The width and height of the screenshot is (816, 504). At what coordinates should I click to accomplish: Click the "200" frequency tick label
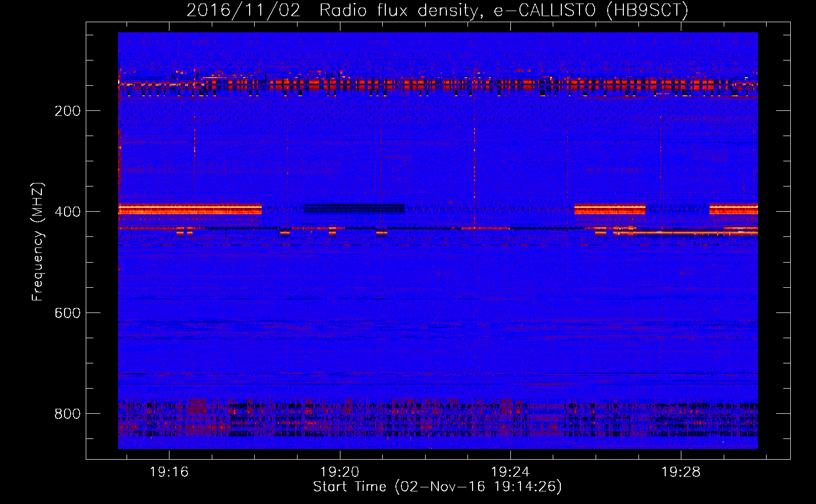[68, 111]
